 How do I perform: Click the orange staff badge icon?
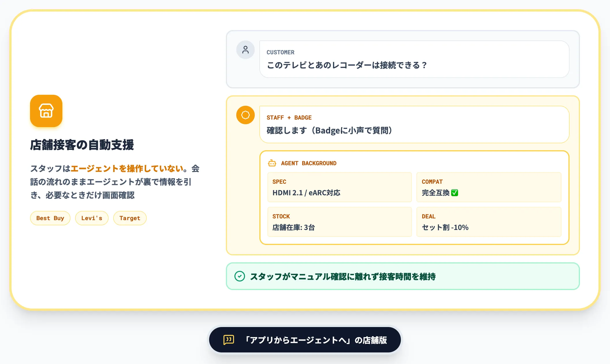pyautogui.click(x=246, y=115)
